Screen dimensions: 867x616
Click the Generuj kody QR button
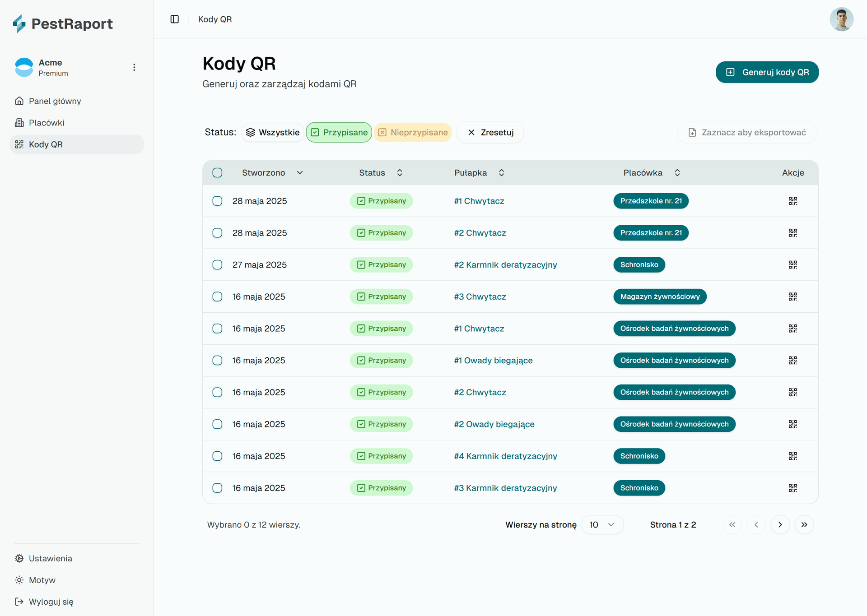click(767, 72)
